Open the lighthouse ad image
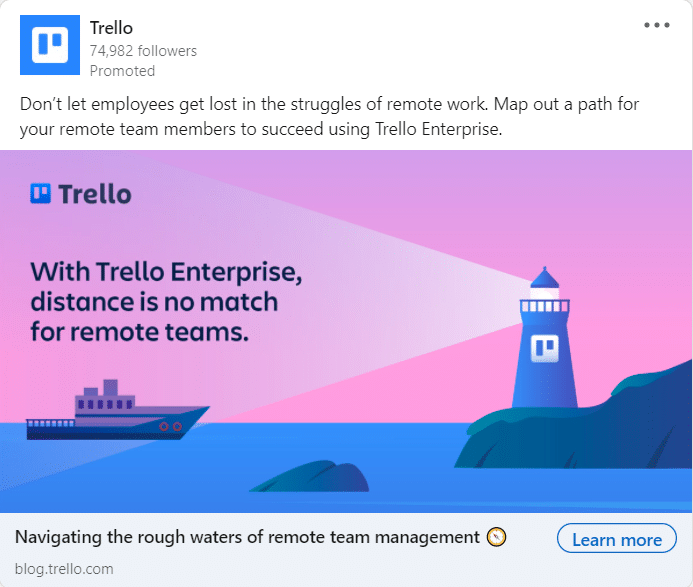The width and height of the screenshot is (693, 587). [346, 332]
